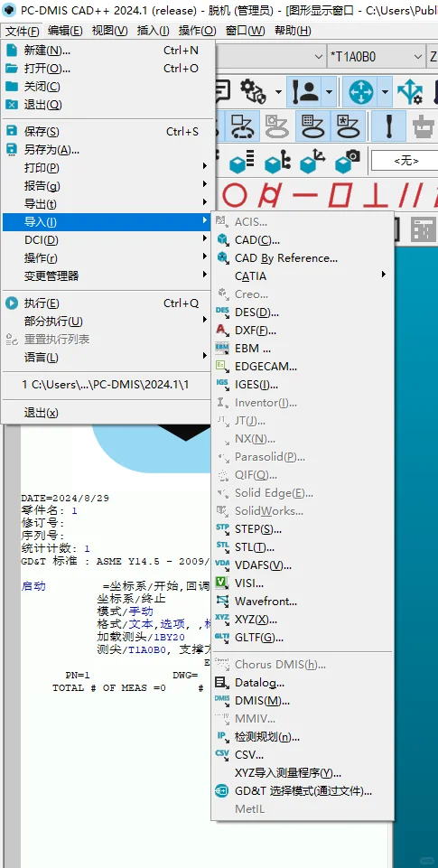Viewport: 438px width, 868px height.
Task: Select DXF(F)... import option
Action: [303, 331]
